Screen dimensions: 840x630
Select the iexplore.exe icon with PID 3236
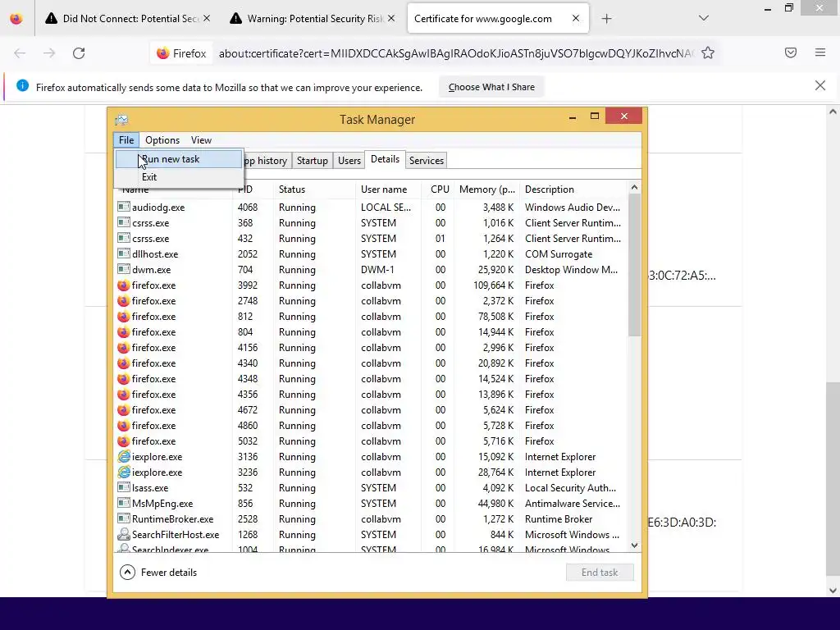tap(124, 472)
